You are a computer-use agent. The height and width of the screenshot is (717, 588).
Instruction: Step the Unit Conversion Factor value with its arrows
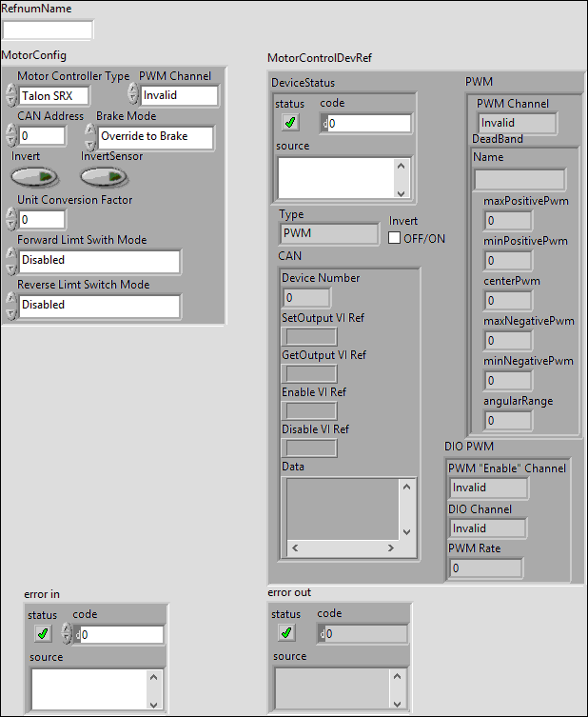[x=11, y=219]
